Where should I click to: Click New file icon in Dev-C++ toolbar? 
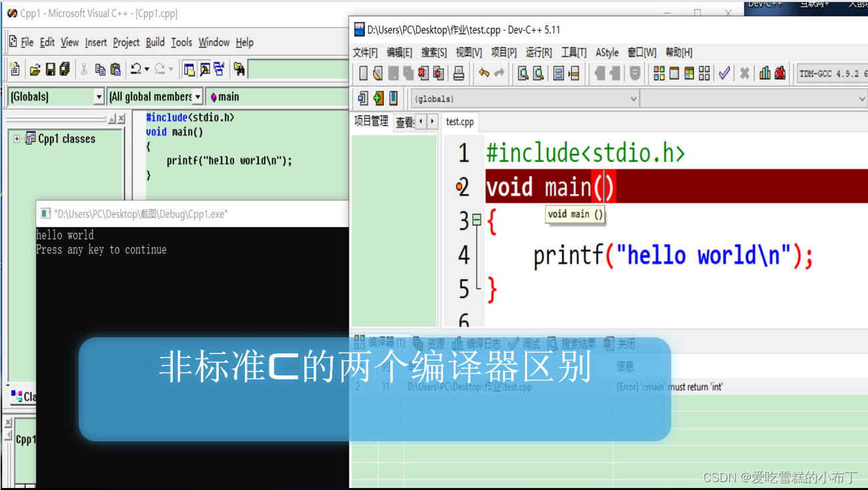[x=364, y=73]
